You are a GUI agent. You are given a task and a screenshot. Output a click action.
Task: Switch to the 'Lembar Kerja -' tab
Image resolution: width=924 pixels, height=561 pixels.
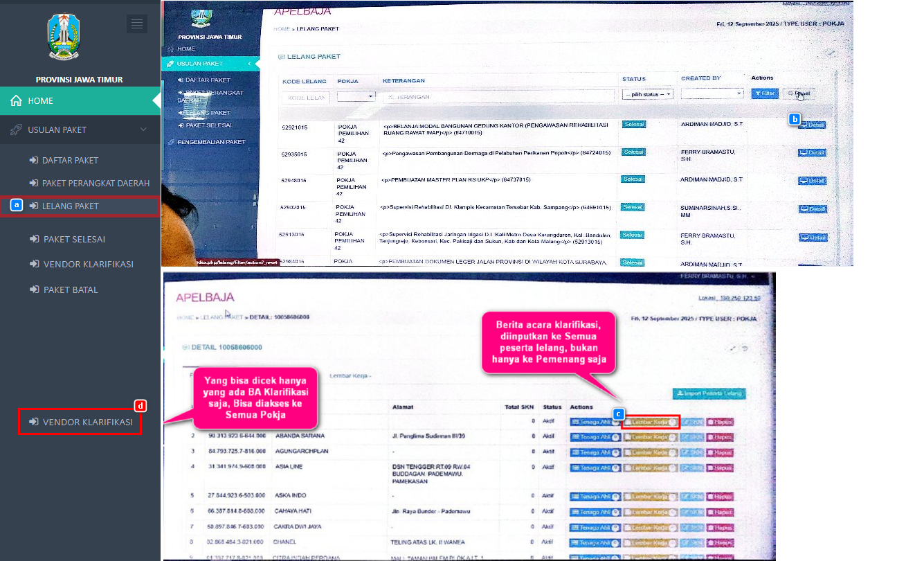pyautogui.click(x=351, y=375)
